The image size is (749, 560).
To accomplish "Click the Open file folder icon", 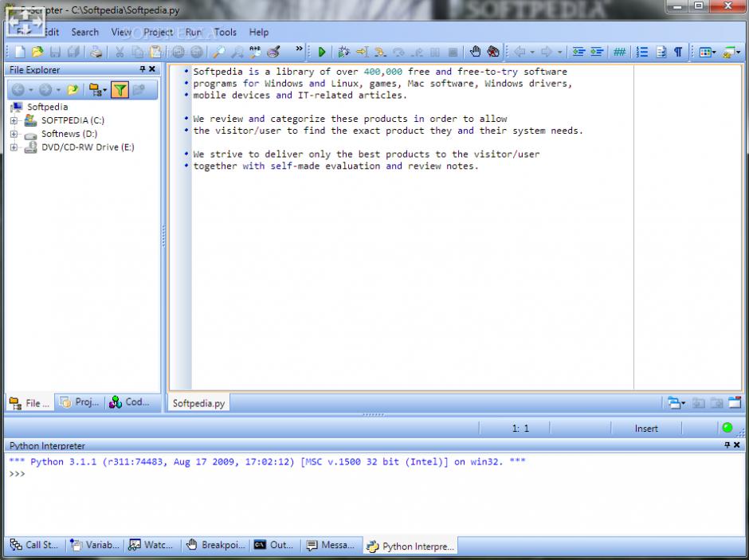I will tap(37, 53).
